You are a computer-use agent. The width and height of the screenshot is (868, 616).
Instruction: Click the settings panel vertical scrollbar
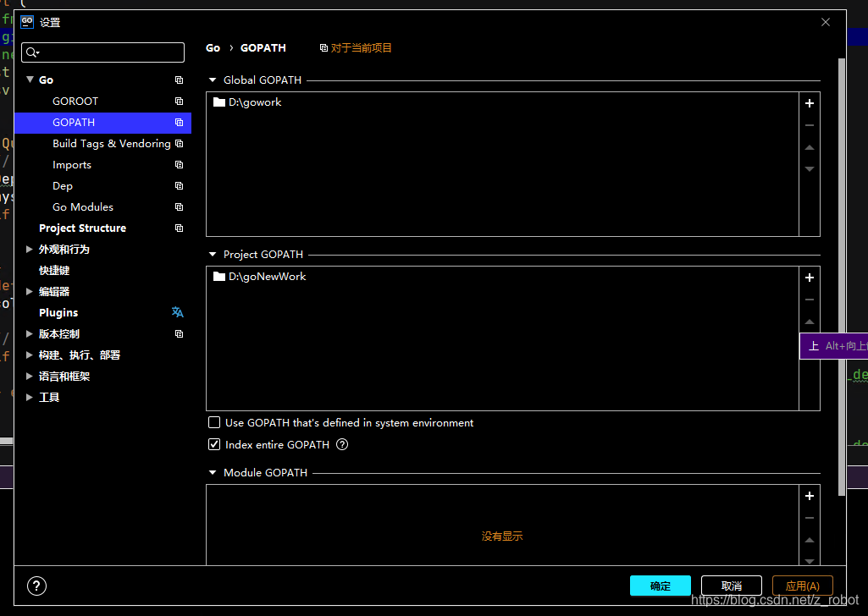[842, 277]
